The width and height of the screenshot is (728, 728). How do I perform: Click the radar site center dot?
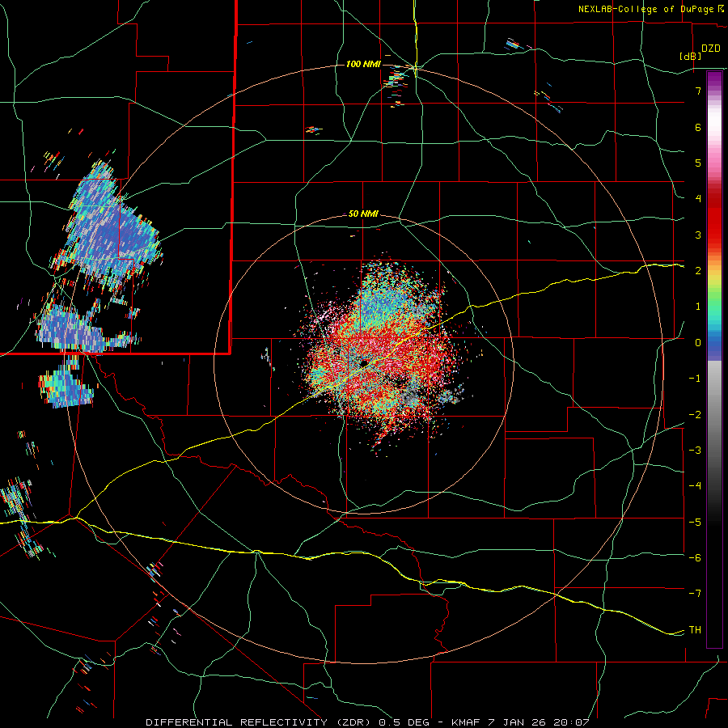tap(364, 362)
